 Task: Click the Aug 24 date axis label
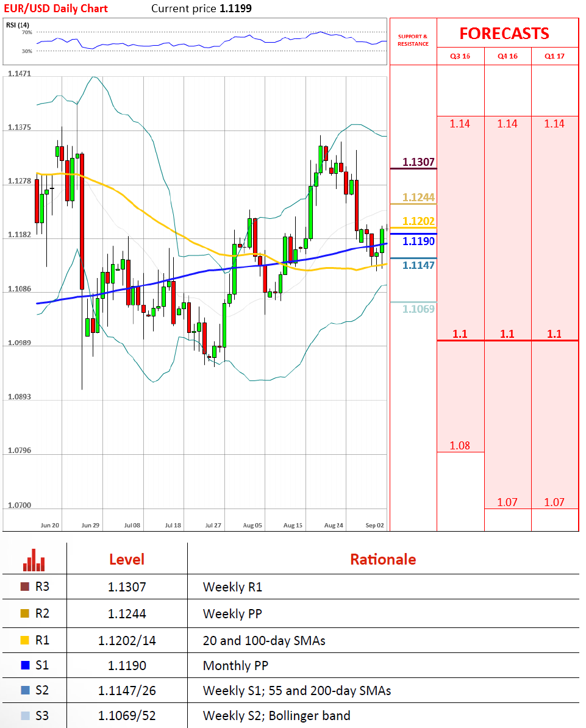pyautogui.click(x=334, y=525)
